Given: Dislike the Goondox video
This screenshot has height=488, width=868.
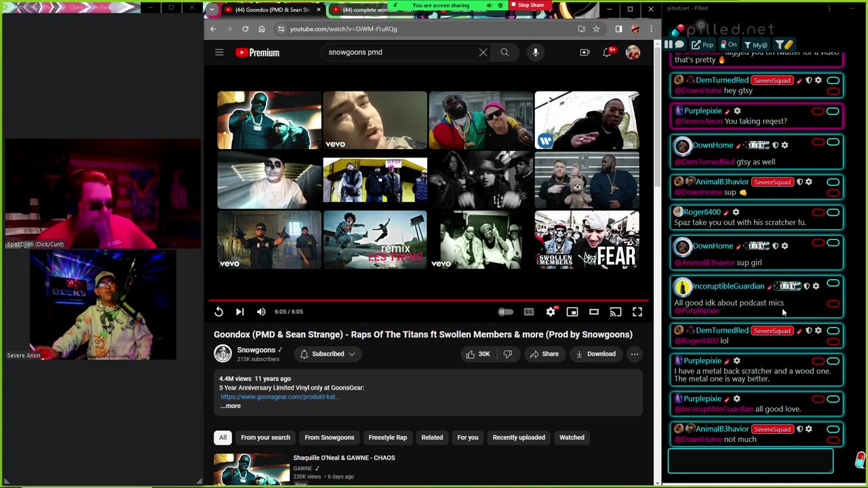Looking at the screenshot, I should click(x=507, y=354).
